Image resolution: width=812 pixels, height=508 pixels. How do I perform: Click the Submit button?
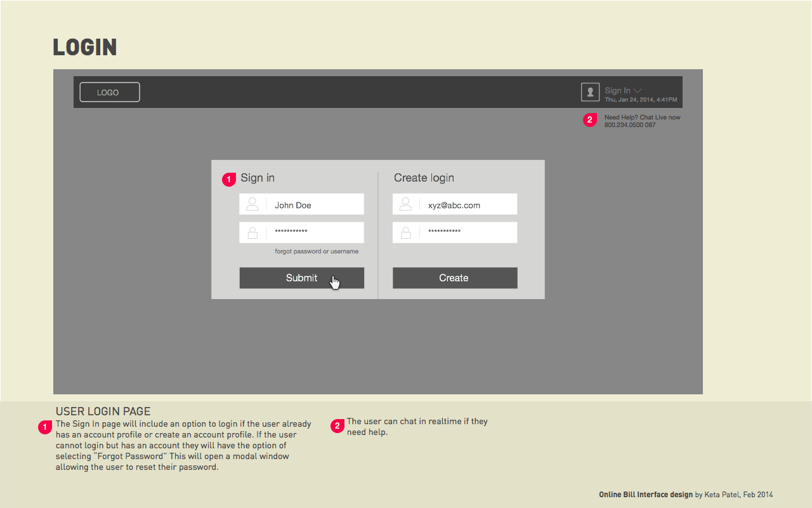(x=301, y=278)
